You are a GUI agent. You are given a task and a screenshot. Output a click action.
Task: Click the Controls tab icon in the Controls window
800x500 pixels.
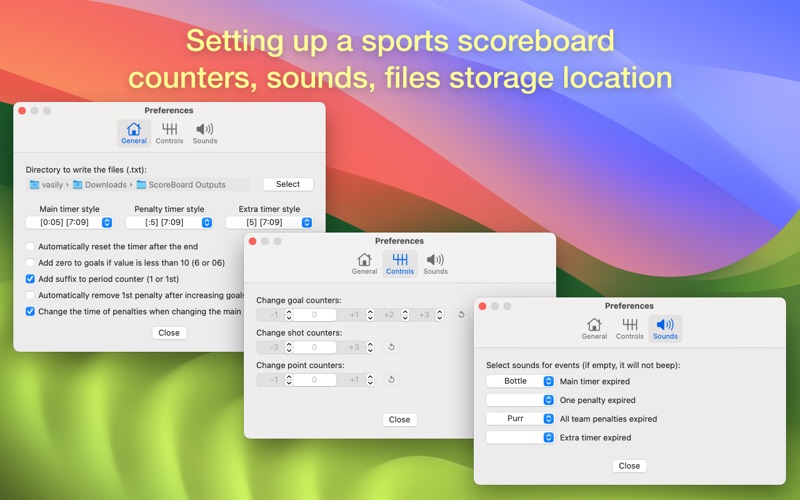coord(400,264)
